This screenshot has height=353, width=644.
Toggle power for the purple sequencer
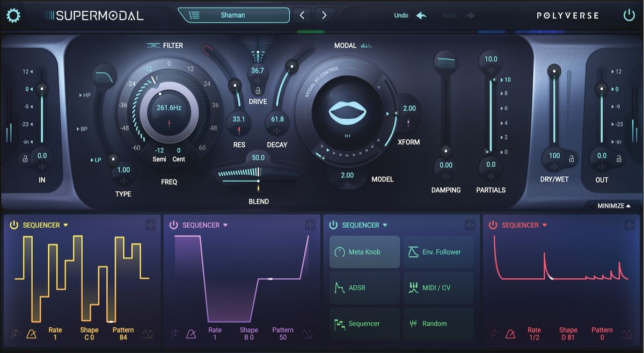tap(173, 225)
